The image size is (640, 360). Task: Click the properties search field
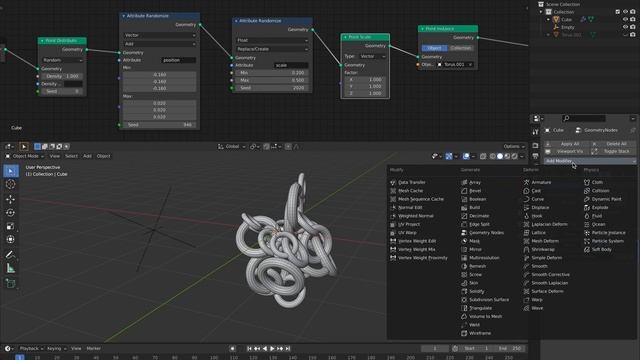[584, 118]
